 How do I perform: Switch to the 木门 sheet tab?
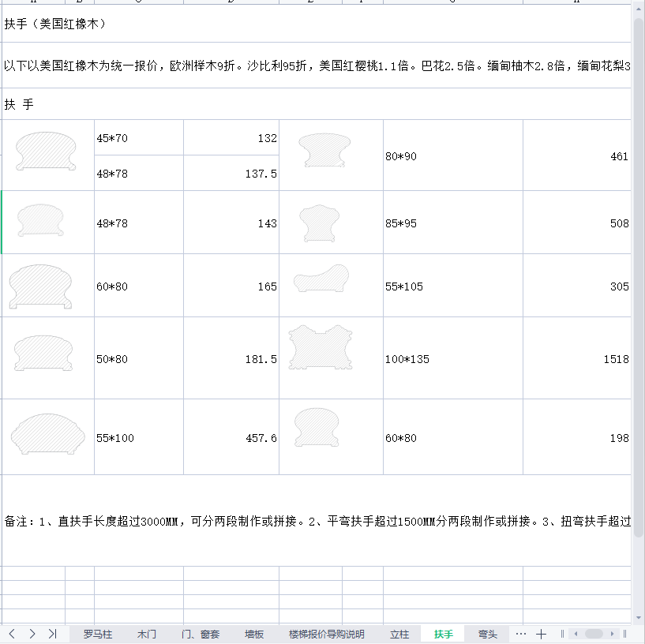pos(147,634)
